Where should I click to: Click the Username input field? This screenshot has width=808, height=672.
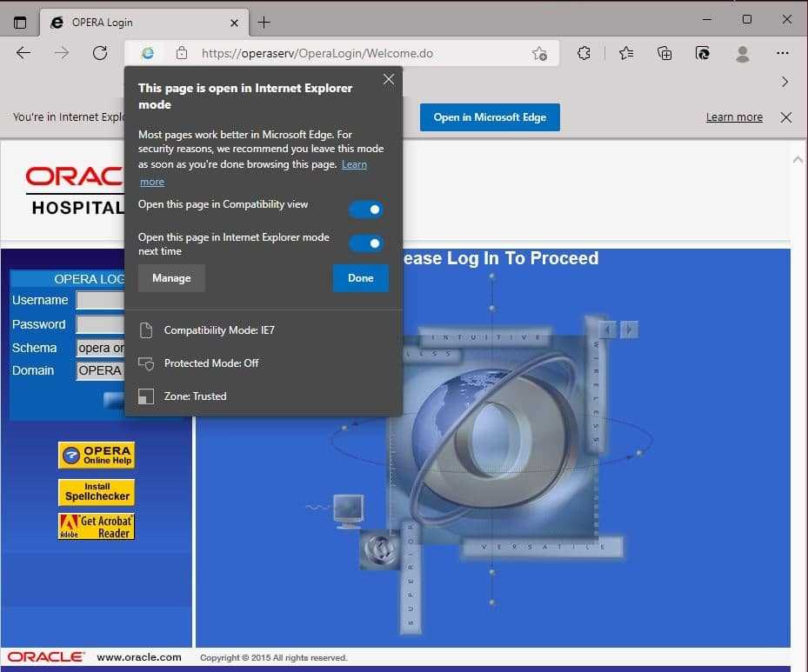(x=100, y=300)
